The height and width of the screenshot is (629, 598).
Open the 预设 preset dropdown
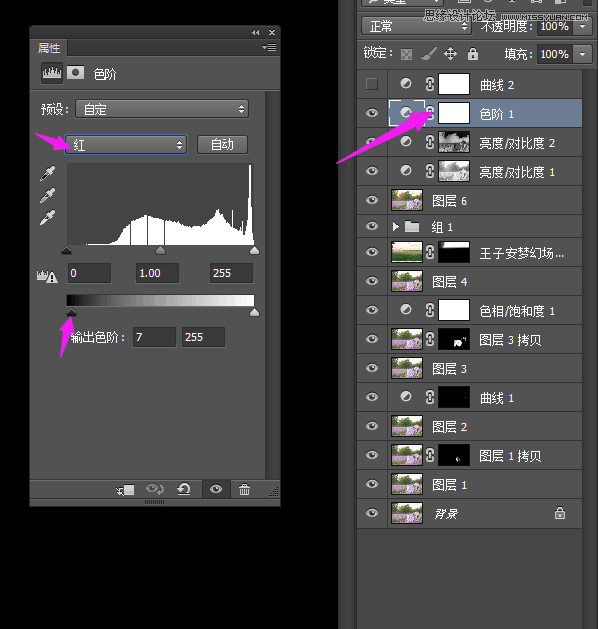coord(162,109)
